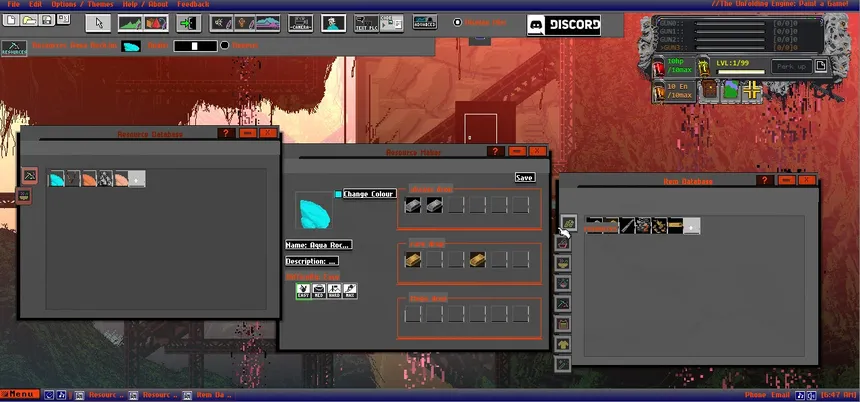Select the 3D shapes object tool
The image size is (860, 402).
(x=156, y=23)
